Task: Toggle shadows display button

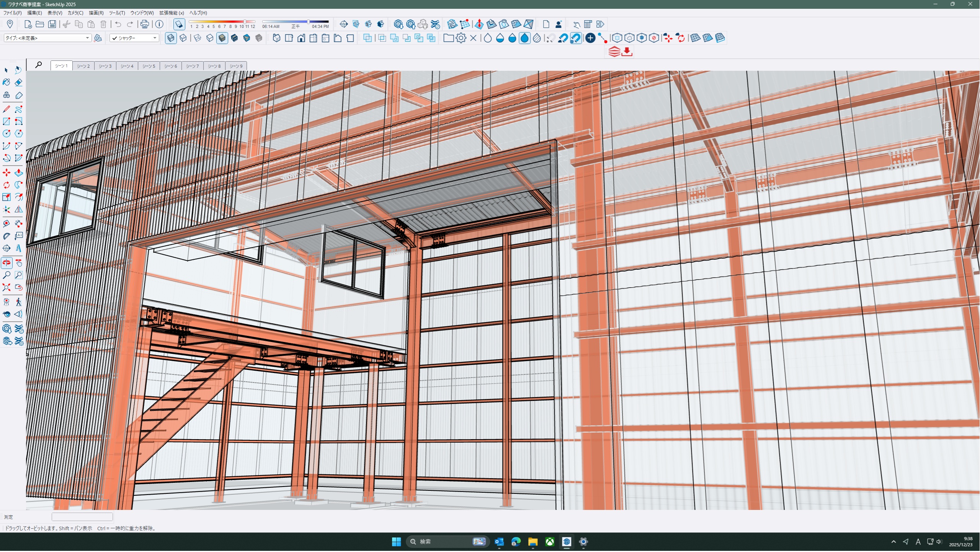Action: click(x=179, y=24)
